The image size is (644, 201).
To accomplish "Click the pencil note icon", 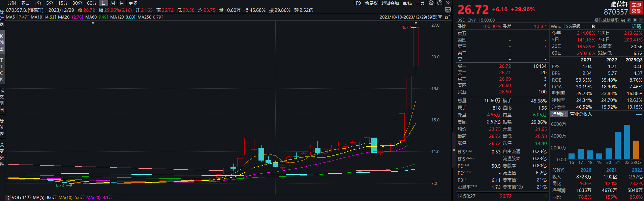I will 629,20.
